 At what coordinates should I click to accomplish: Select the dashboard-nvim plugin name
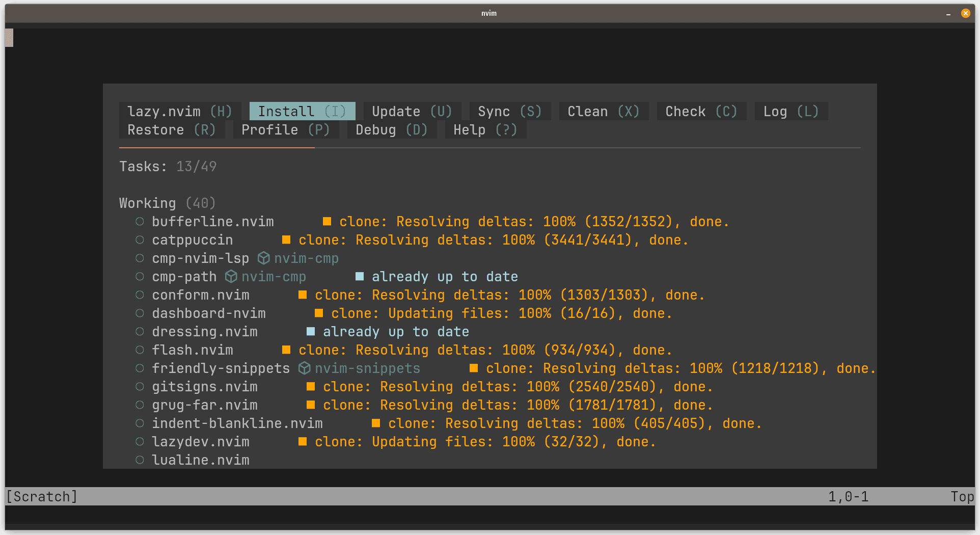[209, 313]
